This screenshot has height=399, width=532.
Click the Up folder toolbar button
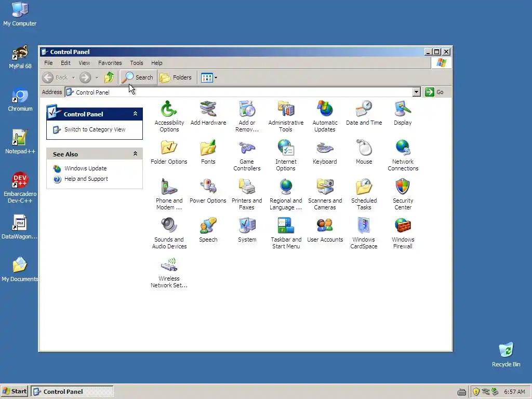point(109,77)
